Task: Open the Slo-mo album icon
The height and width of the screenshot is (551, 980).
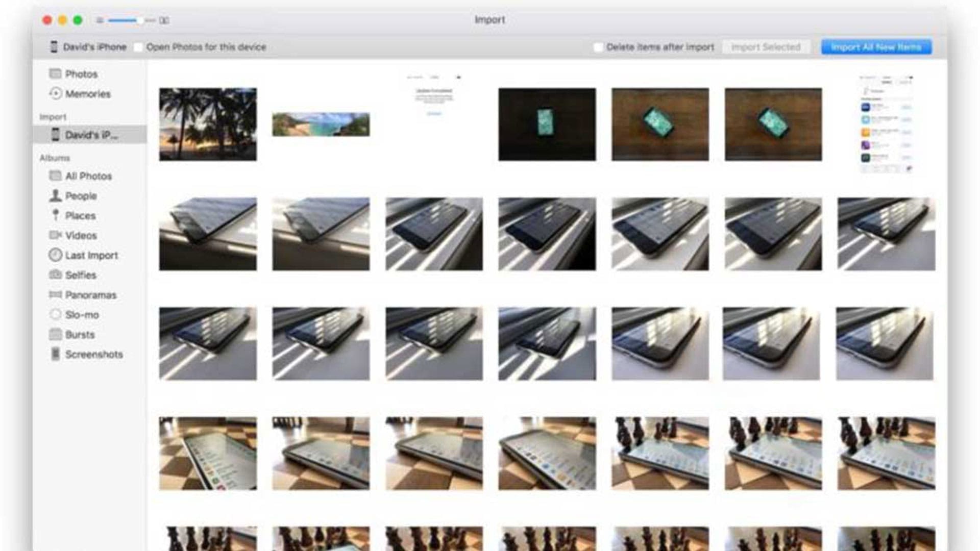Action: (x=55, y=314)
